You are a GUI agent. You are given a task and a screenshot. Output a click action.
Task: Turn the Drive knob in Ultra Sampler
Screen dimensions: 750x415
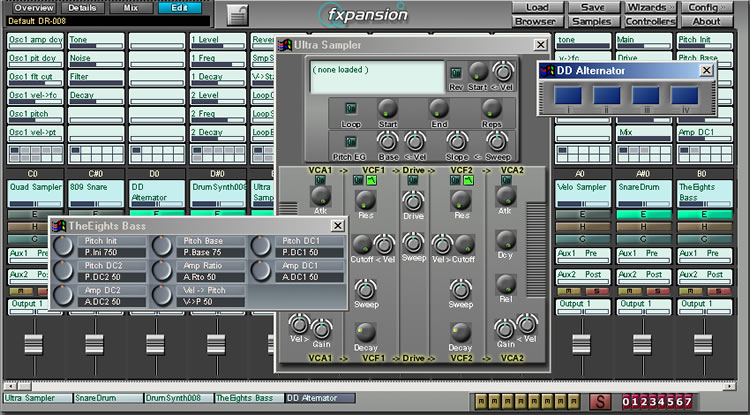point(413,200)
